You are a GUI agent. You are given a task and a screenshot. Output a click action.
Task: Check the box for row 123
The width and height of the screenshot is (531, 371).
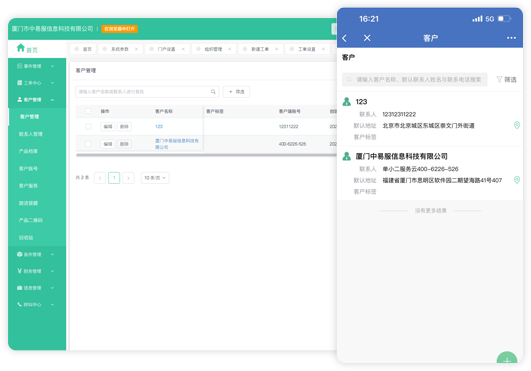point(88,126)
